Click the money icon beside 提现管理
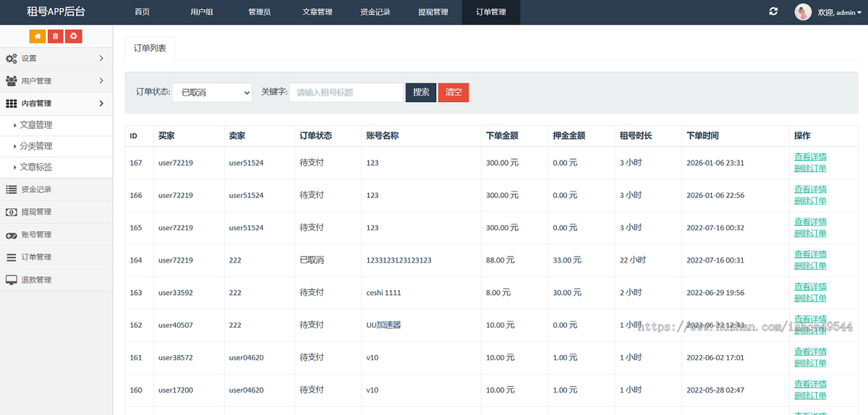This screenshot has width=868, height=415. [11, 212]
